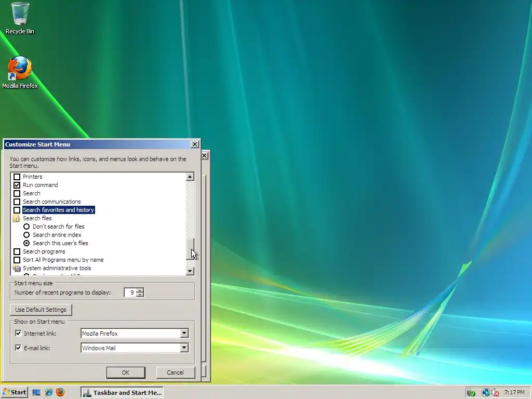
Task: Close the Customize Start Menu dialog
Action: [x=195, y=144]
